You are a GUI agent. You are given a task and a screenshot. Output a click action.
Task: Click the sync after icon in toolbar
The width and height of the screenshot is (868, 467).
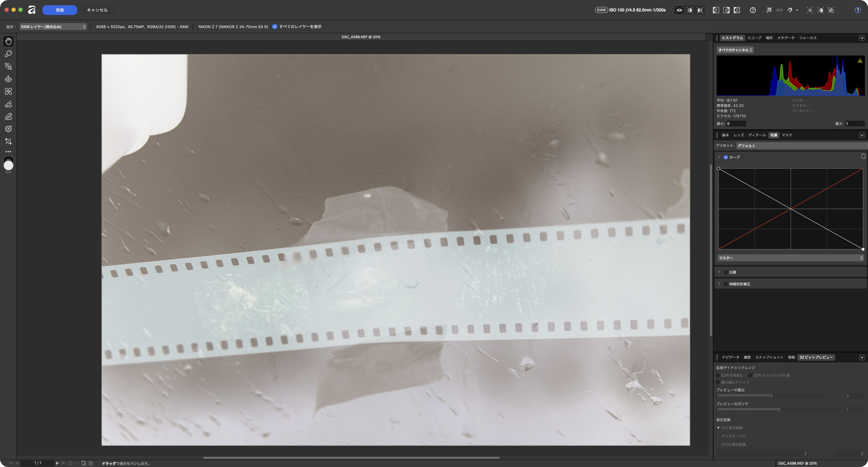coord(726,10)
